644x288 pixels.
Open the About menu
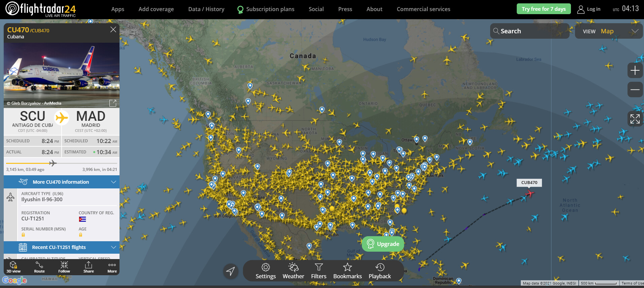pos(374,9)
